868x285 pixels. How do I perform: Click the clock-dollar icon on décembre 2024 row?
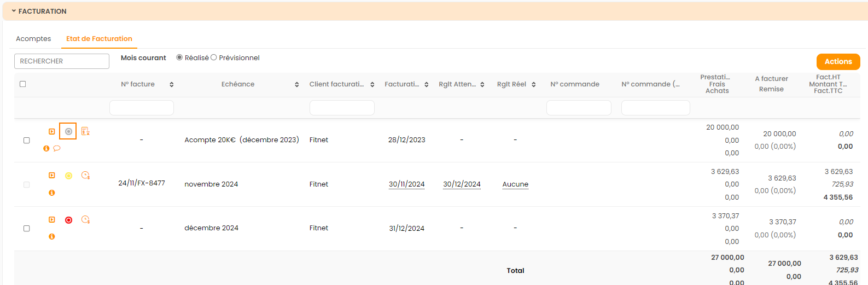coord(85,220)
